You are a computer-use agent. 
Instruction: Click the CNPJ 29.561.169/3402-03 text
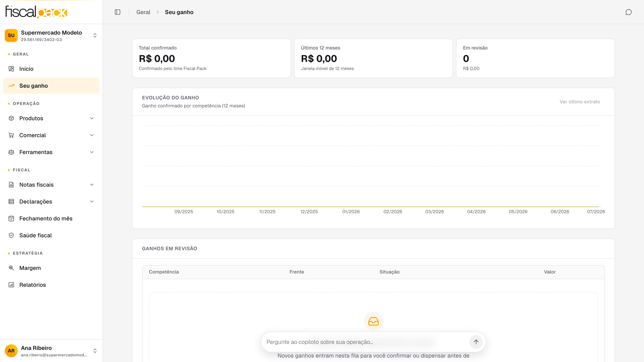pos(41,40)
